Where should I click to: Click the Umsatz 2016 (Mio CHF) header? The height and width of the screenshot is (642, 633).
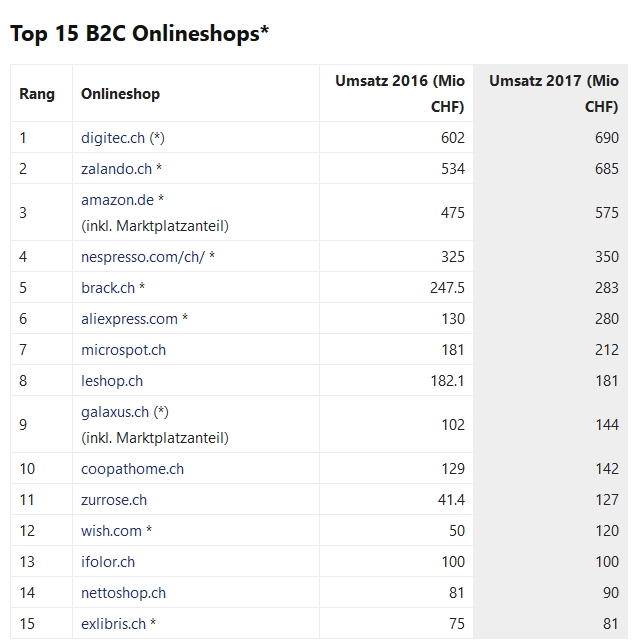tap(400, 94)
